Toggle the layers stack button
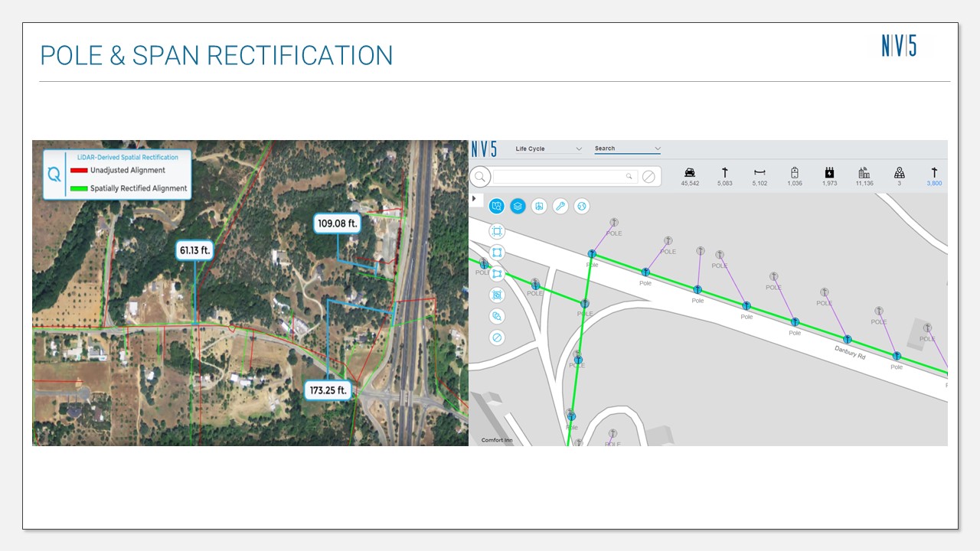The width and height of the screenshot is (980, 551). point(518,206)
